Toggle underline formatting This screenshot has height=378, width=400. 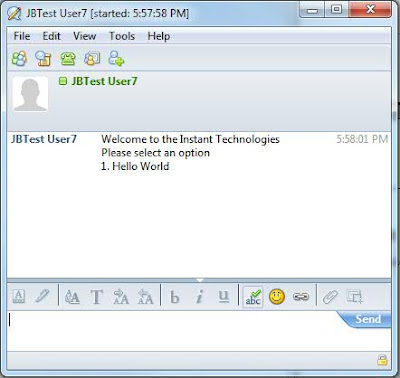tap(223, 296)
